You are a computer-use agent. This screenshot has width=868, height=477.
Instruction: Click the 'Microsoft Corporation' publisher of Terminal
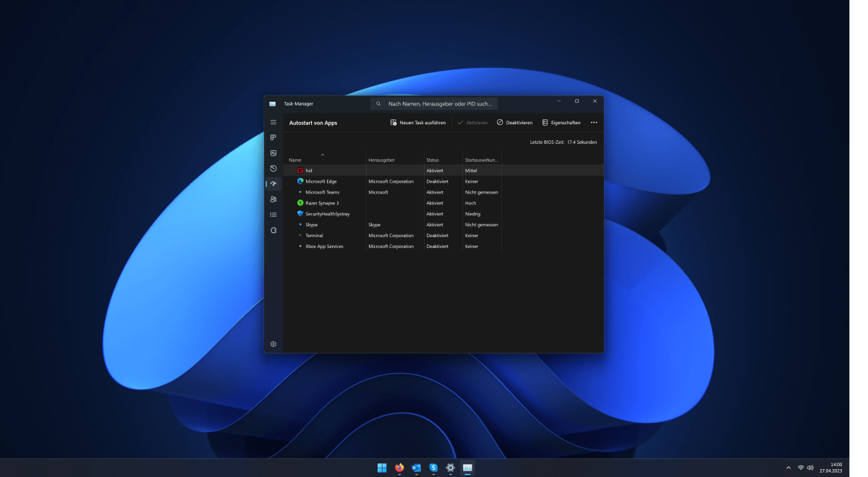coord(391,236)
